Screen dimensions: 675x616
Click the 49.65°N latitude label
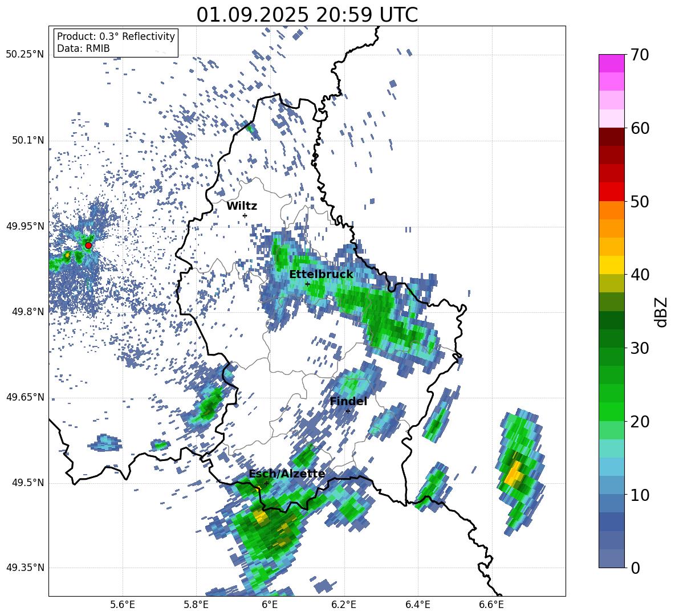pos(26,397)
